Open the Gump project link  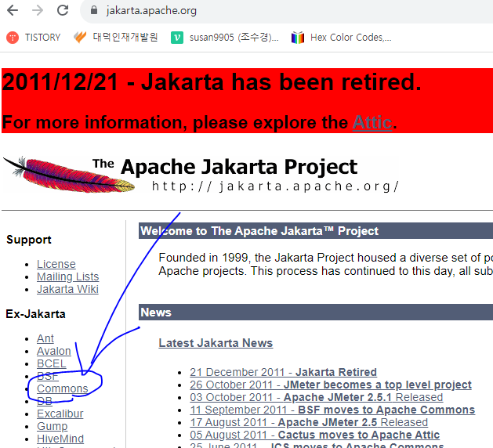[53, 426]
